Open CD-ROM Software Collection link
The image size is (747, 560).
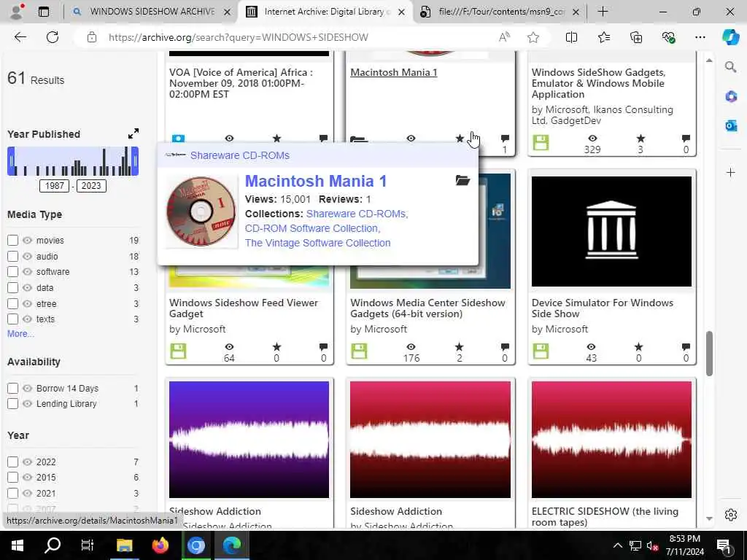click(x=312, y=228)
